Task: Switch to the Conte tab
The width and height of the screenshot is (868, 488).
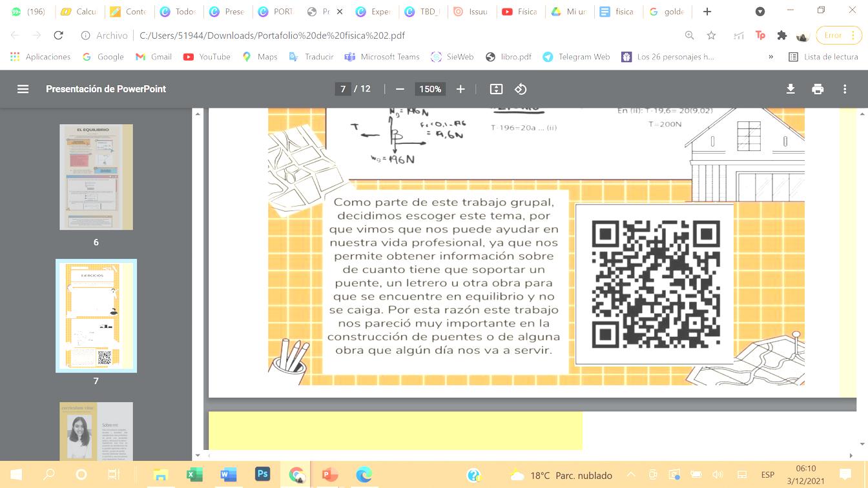Action: click(128, 12)
